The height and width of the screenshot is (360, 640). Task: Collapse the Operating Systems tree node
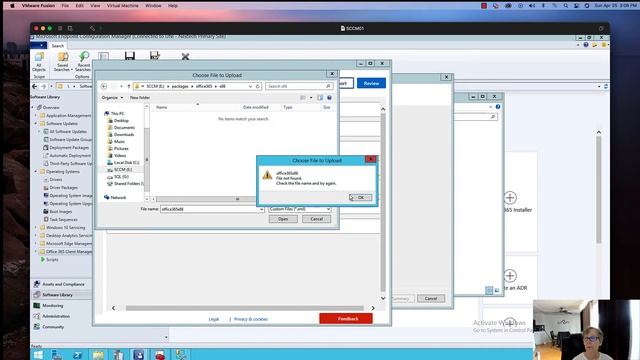pyautogui.click(x=36, y=171)
